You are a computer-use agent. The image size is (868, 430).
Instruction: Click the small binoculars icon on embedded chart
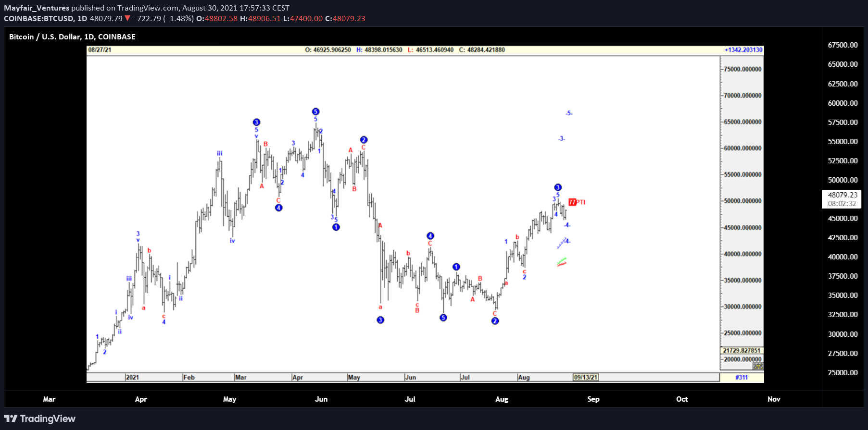coord(758,367)
